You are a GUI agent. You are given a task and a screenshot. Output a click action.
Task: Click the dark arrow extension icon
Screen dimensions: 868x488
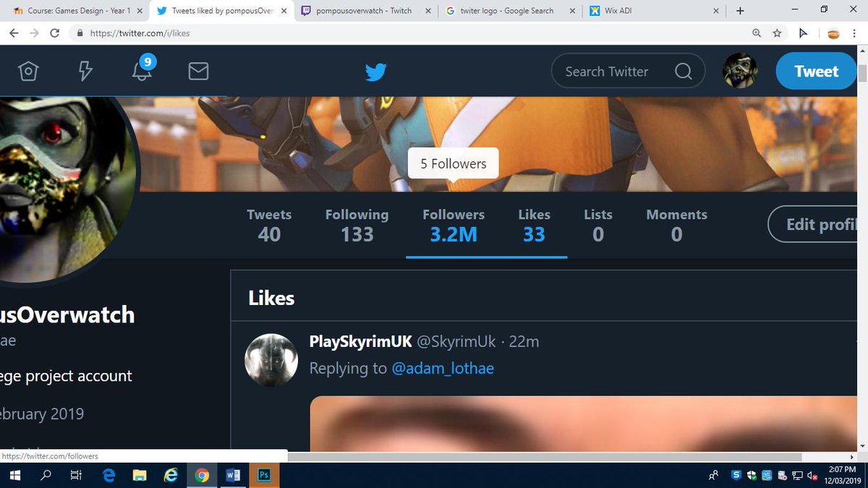click(x=803, y=33)
